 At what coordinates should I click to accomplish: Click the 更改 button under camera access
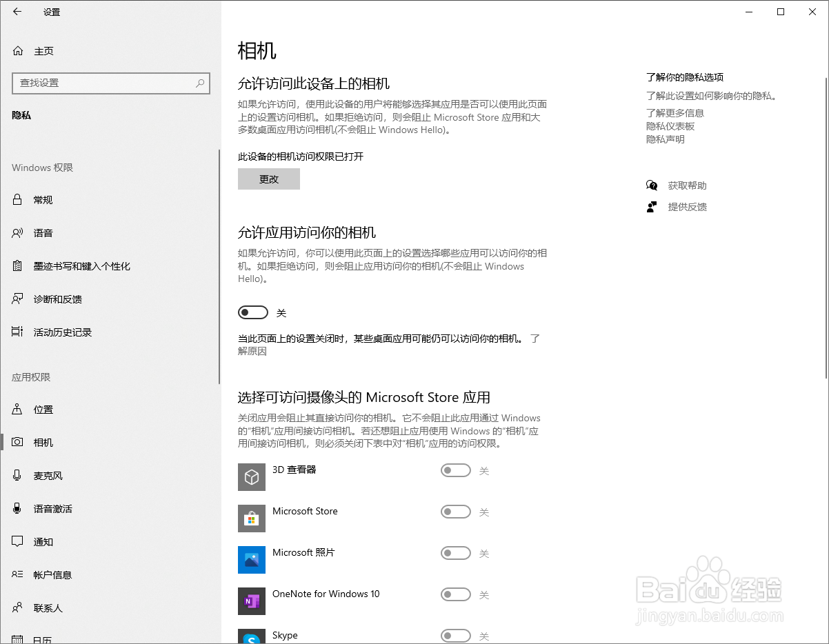pyautogui.click(x=268, y=179)
